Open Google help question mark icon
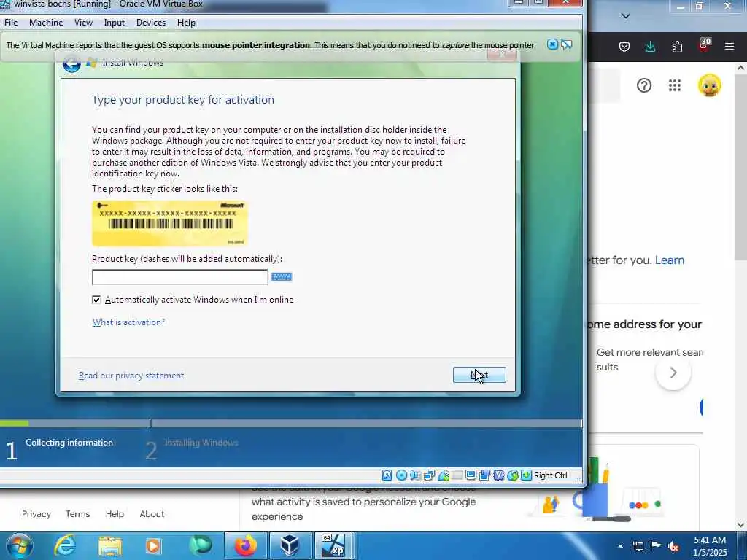This screenshot has width=747, height=560. pyautogui.click(x=643, y=86)
